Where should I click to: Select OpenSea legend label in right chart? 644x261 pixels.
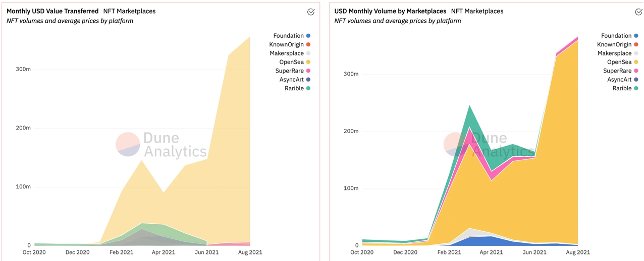(620, 62)
